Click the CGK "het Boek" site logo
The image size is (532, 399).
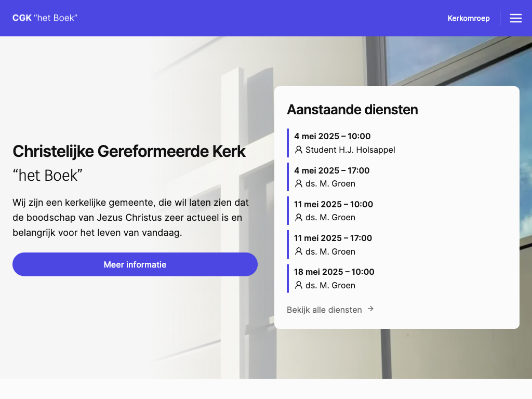point(45,18)
